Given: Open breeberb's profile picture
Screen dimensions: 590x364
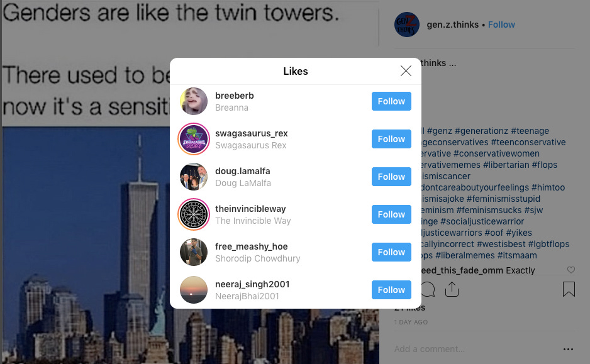Looking at the screenshot, I should tap(194, 101).
